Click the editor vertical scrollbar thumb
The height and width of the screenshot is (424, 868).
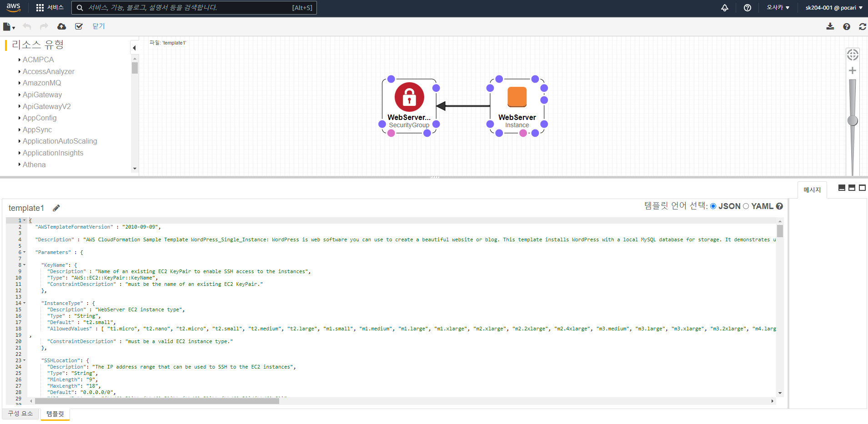[780, 231]
